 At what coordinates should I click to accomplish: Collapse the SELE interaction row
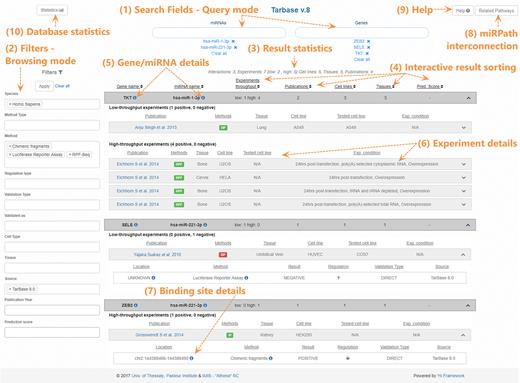[x=468, y=225]
